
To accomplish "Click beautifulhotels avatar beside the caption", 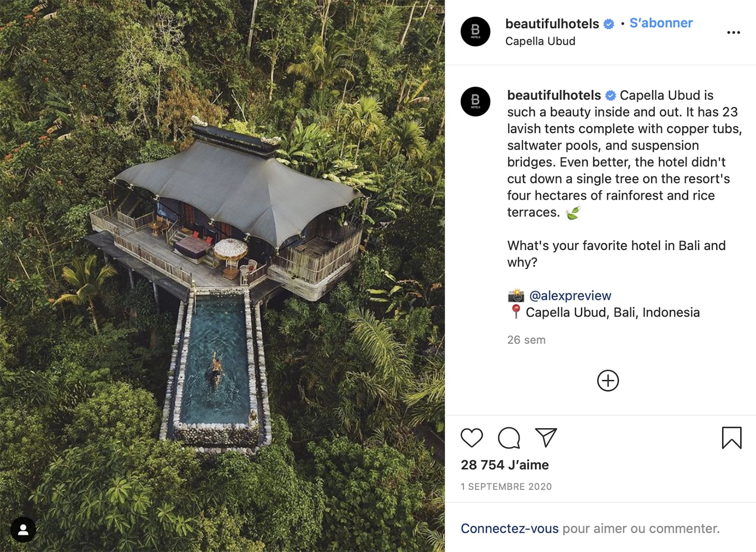I will [x=475, y=102].
